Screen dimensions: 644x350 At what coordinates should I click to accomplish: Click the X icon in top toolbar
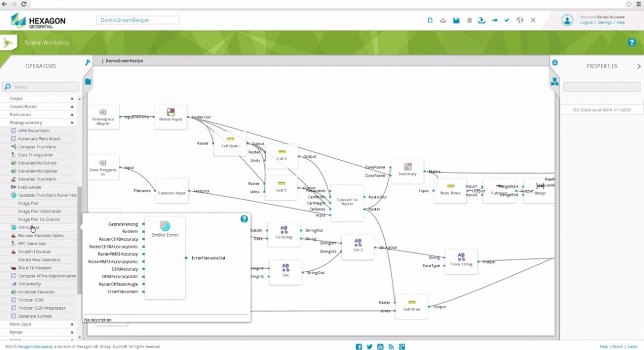(x=533, y=20)
